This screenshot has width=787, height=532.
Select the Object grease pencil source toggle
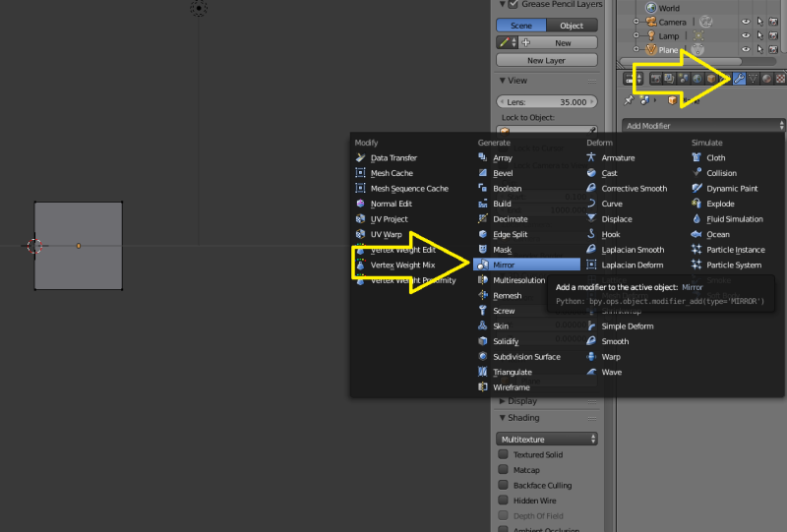click(x=573, y=26)
